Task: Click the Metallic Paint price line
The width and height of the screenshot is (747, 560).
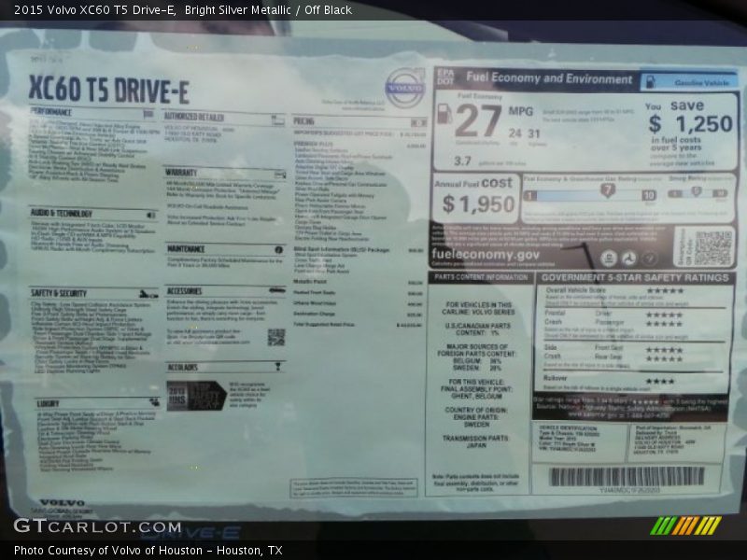Action: tap(359, 283)
